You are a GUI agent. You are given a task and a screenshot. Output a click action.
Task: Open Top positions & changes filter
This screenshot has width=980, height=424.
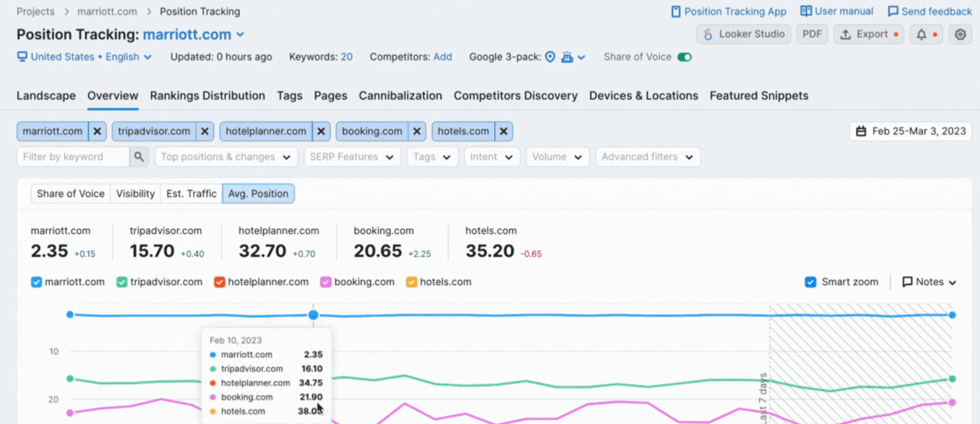226,157
